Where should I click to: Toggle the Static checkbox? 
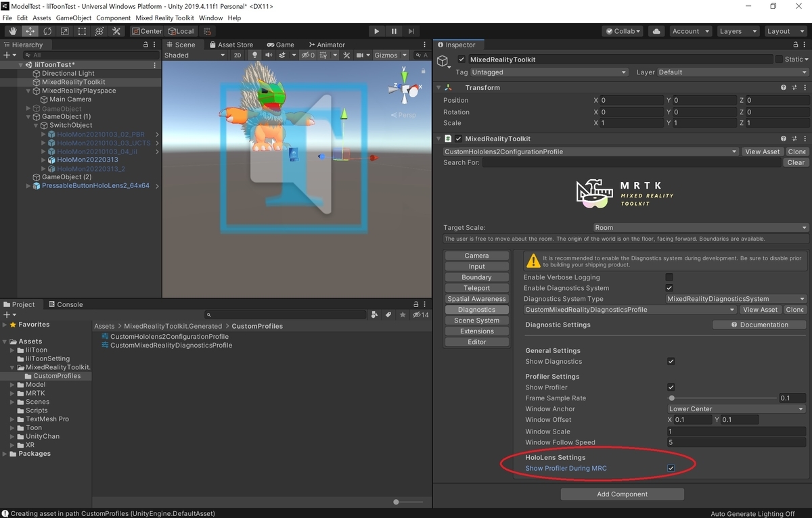(x=779, y=60)
